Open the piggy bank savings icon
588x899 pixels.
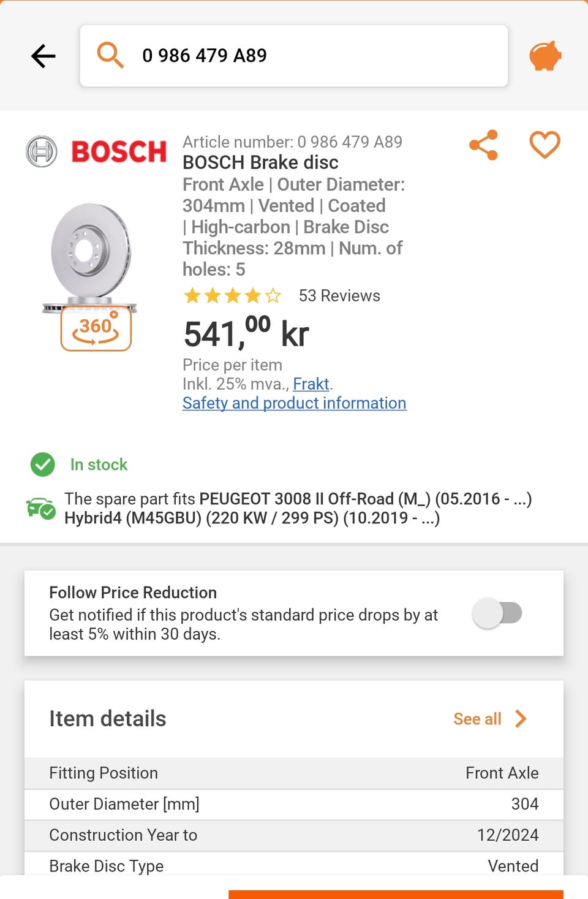(x=545, y=56)
